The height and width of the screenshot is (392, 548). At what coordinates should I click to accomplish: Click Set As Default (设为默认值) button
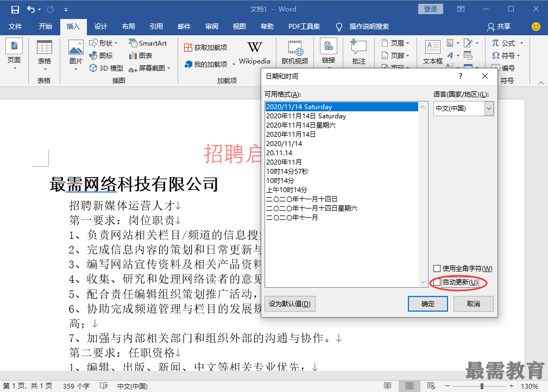tap(289, 304)
